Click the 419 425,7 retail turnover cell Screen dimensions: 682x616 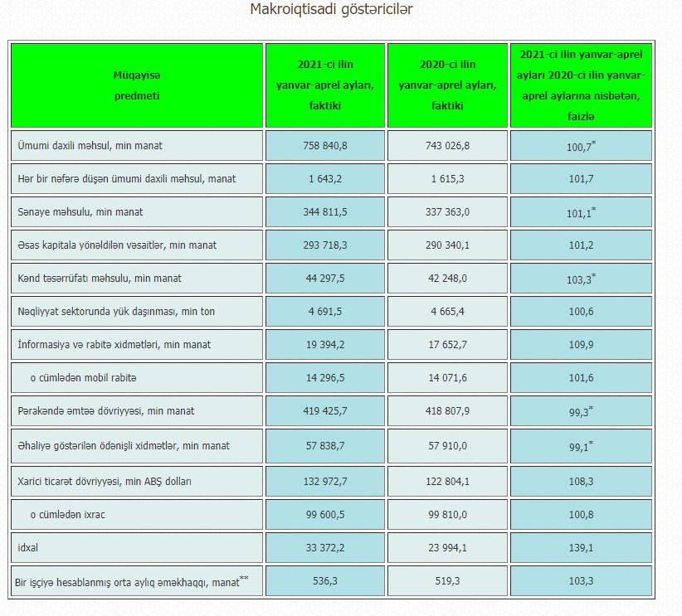pyautogui.click(x=324, y=411)
